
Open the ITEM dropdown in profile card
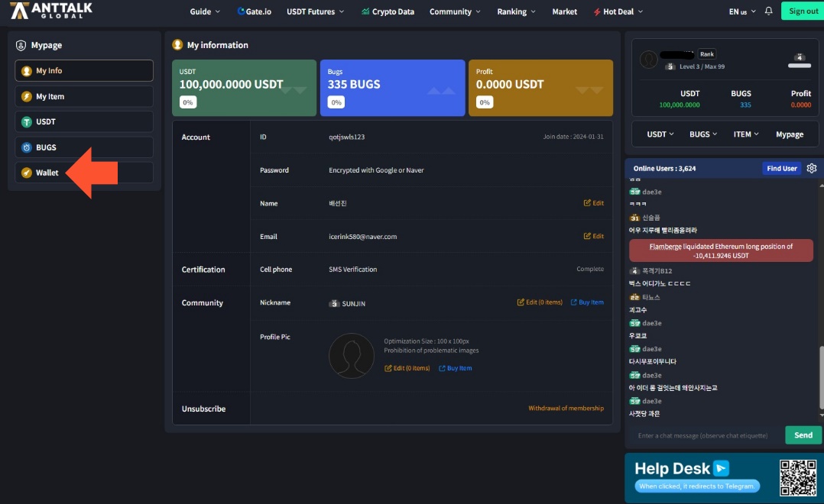click(x=746, y=134)
